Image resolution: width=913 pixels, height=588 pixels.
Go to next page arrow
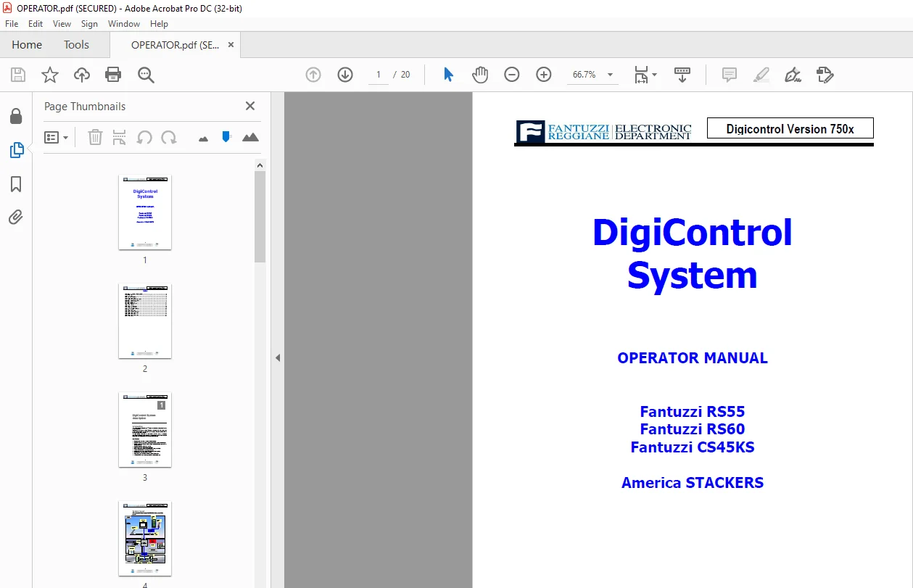click(345, 75)
